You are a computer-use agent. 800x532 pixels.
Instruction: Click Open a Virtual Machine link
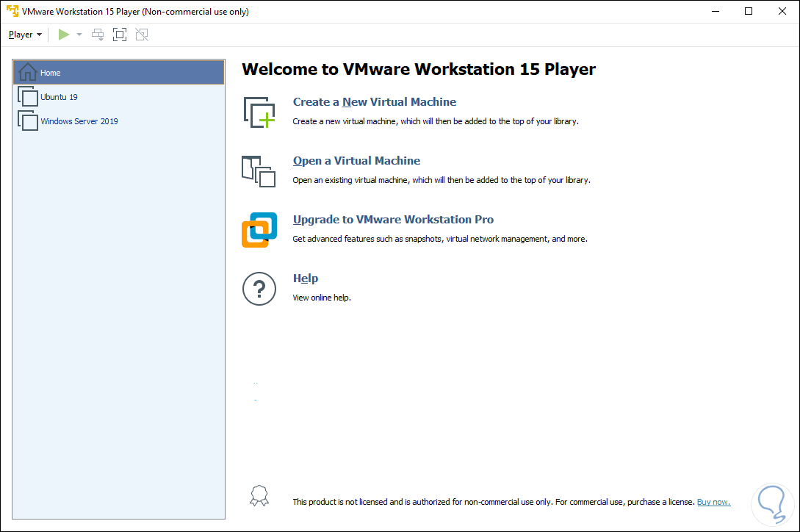tap(356, 160)
